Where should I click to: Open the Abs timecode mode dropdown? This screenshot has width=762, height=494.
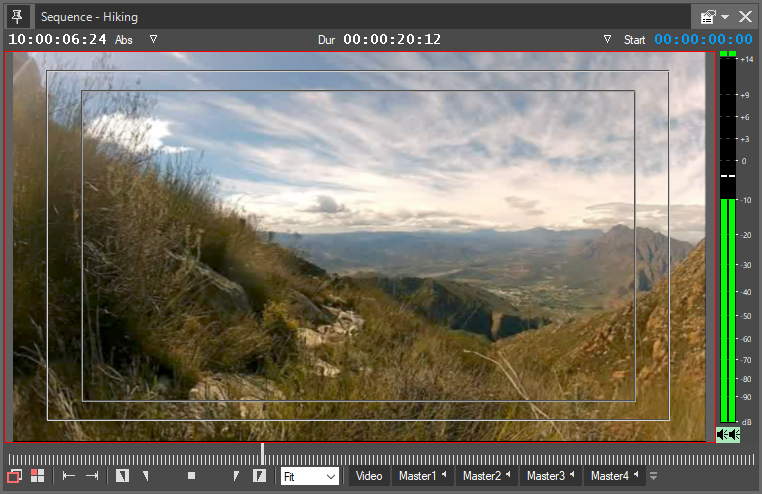point(153,40)
